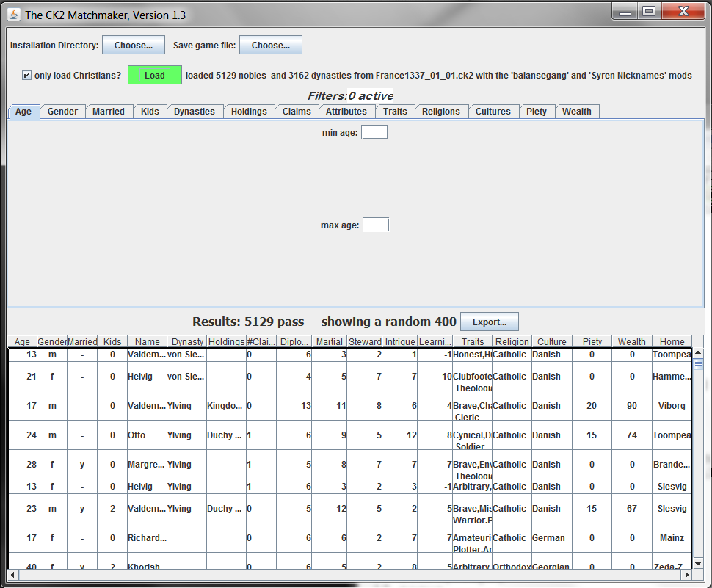Select the 'Brande...' home cell
The image size is (712, 588).
tap(672, 464)
